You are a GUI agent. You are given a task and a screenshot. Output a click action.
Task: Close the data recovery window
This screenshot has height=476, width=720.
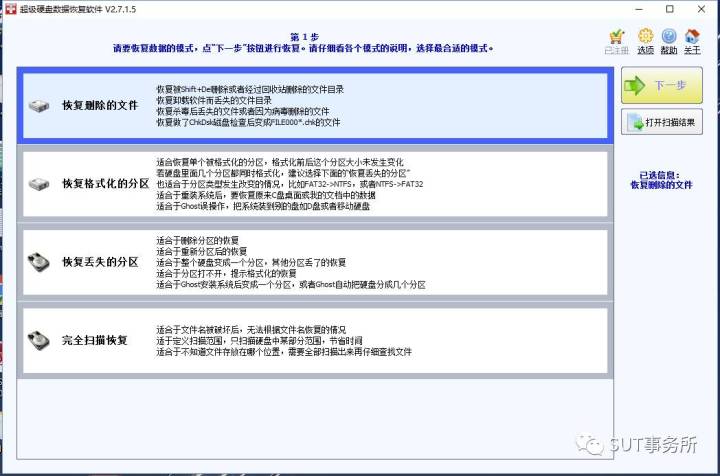pos(701,9)
